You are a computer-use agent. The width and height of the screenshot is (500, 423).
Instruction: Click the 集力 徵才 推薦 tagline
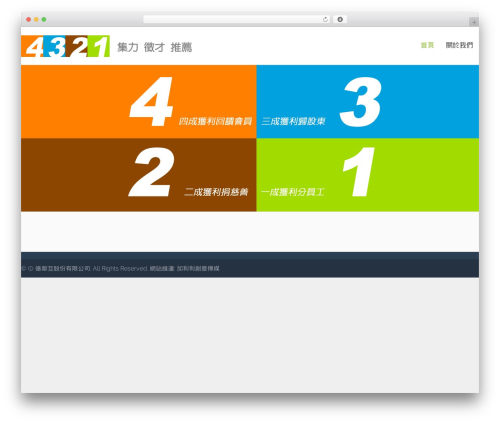coord(155,47)
